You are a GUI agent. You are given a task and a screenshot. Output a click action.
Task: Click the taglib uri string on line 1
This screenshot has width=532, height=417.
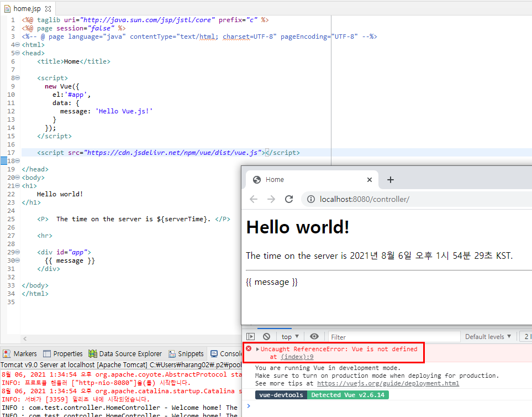click(148, 20)
